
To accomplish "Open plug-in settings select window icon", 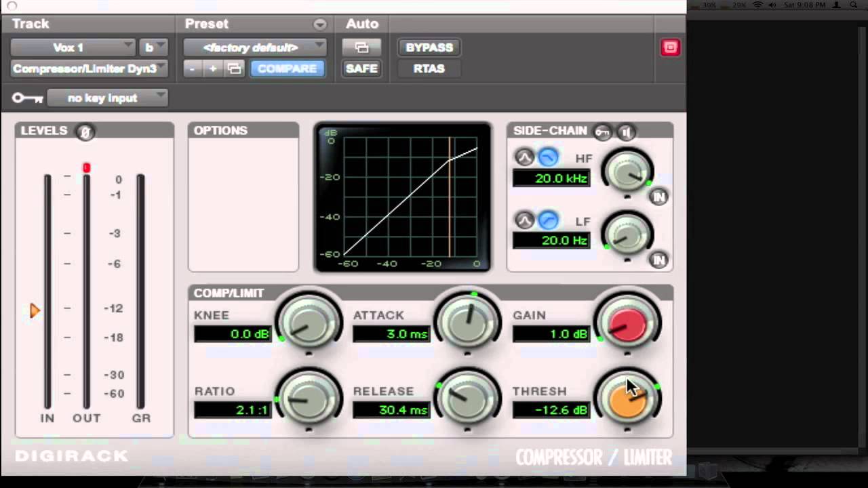I will (234, 68).
